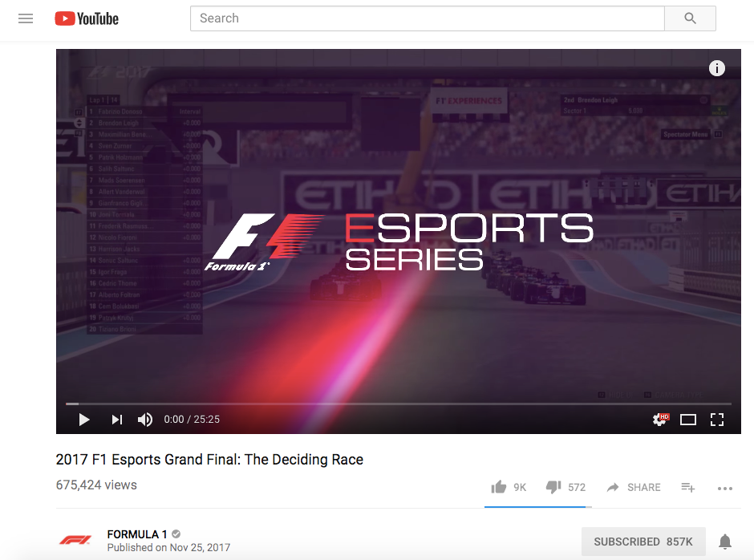Go to YouTube home via logo
Image resolution: width=754 pixels, height=560 pixels.
click(87, 18)
